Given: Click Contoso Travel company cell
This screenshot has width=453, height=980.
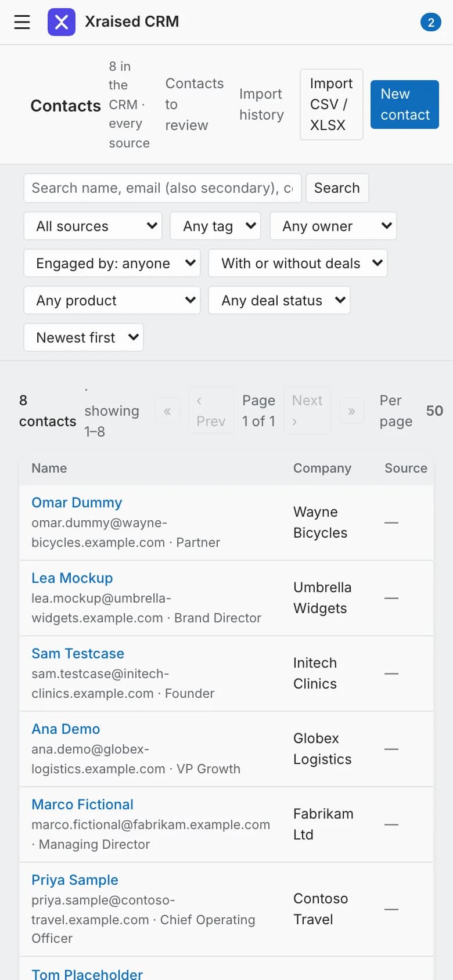Looking at the screenshot, I should 321,909.
